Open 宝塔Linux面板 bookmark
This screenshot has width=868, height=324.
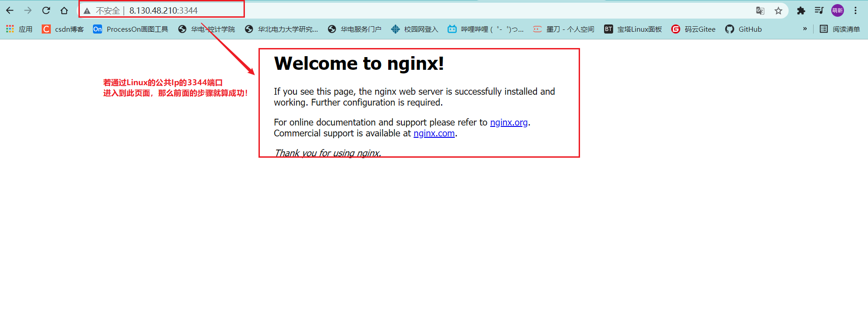coord(633,29)
